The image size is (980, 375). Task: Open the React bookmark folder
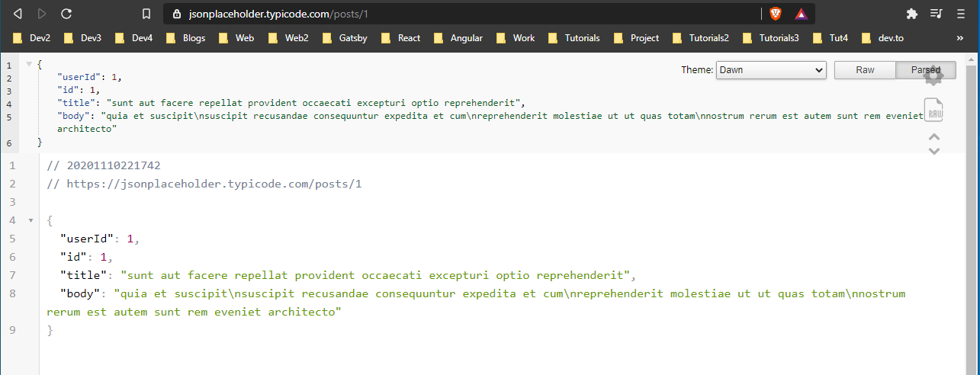pyautogui.click(x=400, y=38)
